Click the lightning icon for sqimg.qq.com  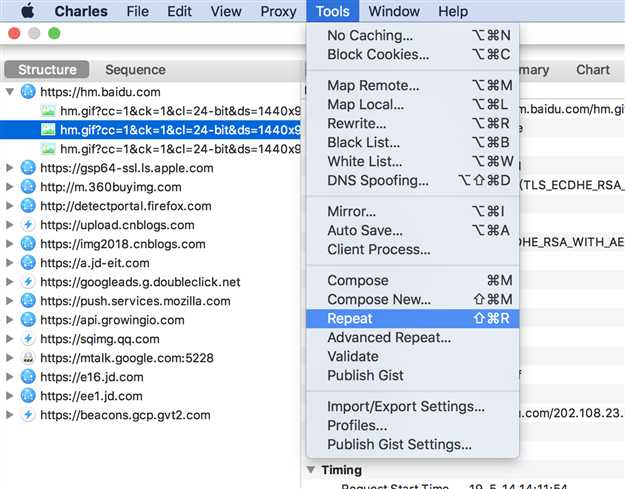(28, 339)
